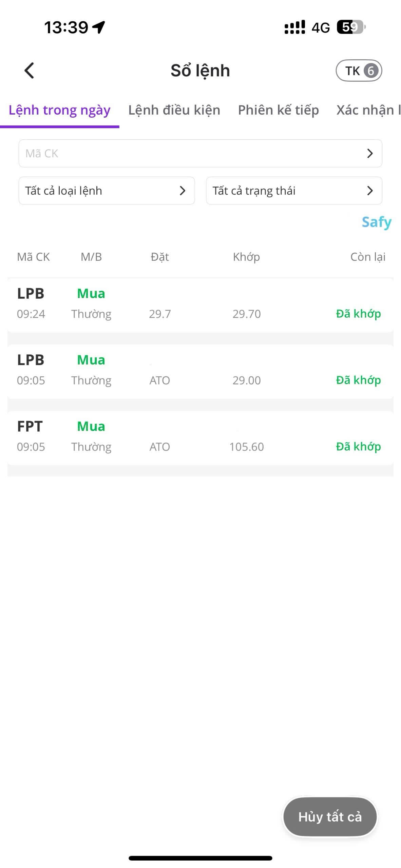Expand the Tất cả loại lệnh dropdown
The width and height of the screenshot is (401, 868).
coord(107,191)
